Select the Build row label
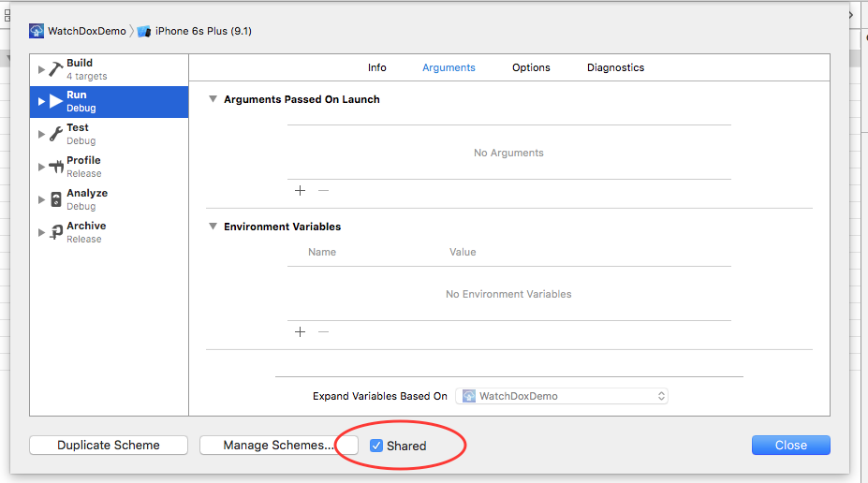This screenshot has width=868, height=483. (80, 63)
